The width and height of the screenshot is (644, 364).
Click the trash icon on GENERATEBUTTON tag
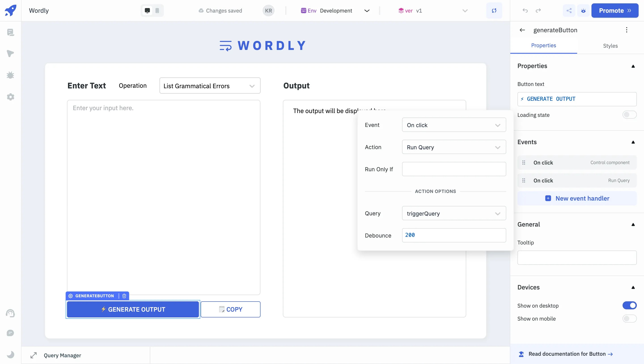point(124,296)
